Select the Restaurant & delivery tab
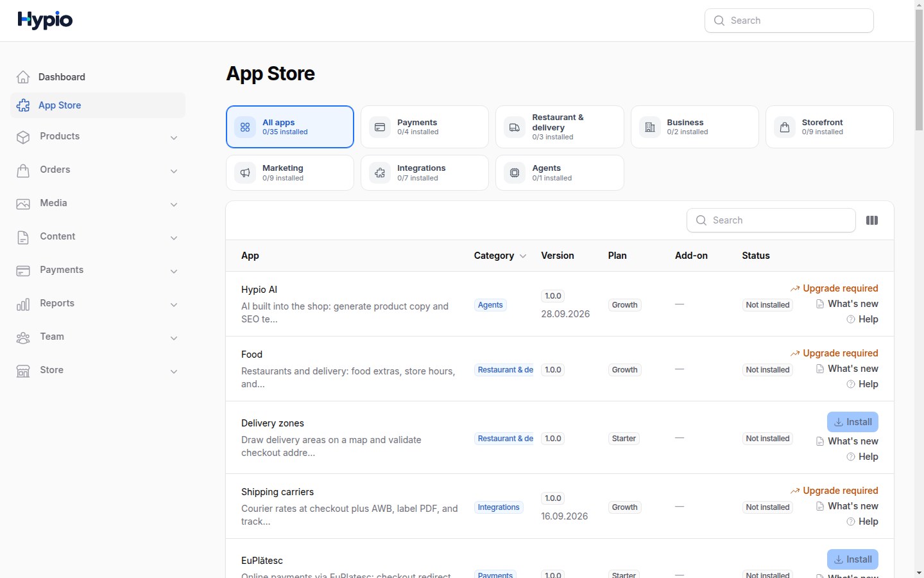The image size is (924, 578). click(560, 127)
